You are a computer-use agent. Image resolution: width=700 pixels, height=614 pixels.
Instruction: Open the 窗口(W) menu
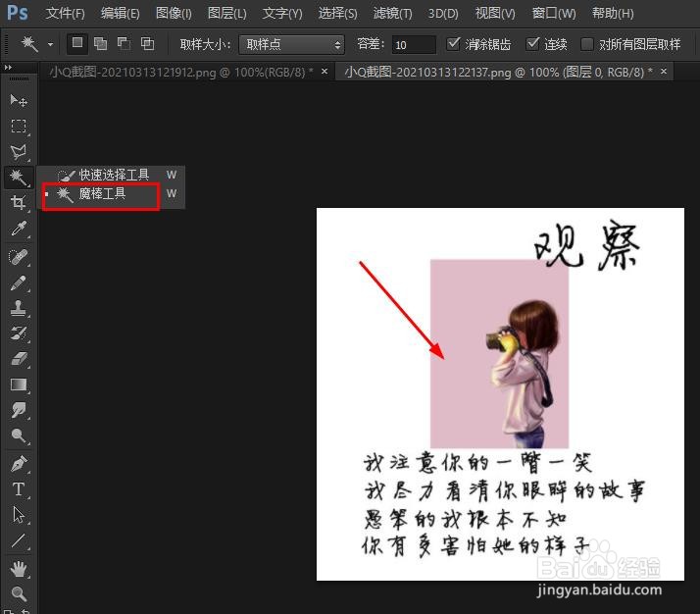click(x=554, y=13)
